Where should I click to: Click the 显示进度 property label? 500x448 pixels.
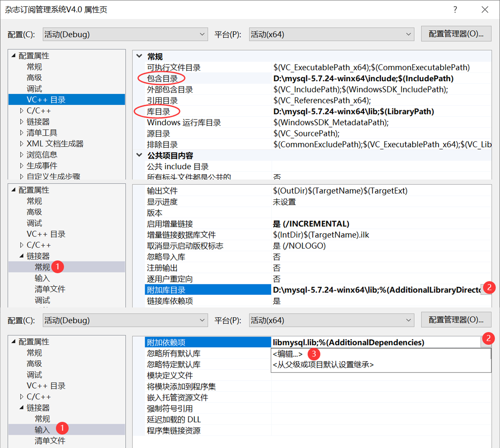pos(162,202)
